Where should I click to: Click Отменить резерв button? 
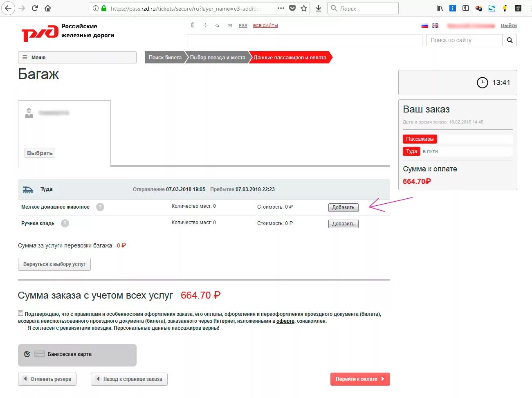click(x=47, y=379)
